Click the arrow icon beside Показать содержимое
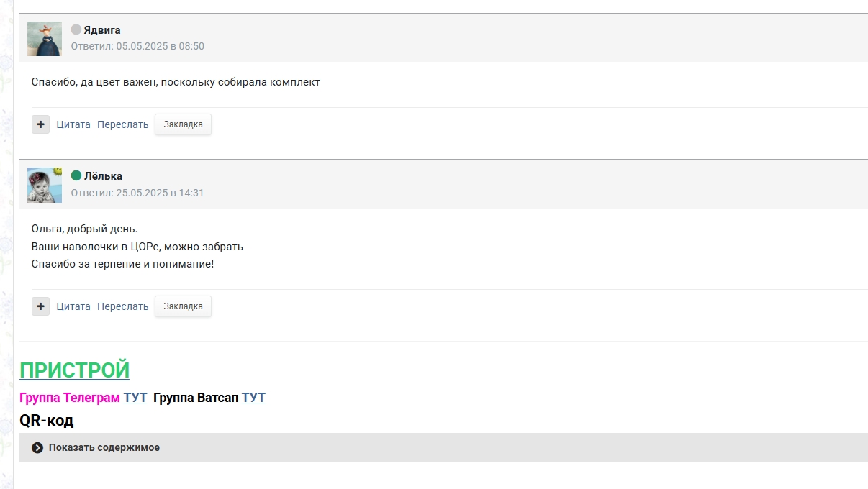This screenshot has height=489, width=868. tap(37, 448)
